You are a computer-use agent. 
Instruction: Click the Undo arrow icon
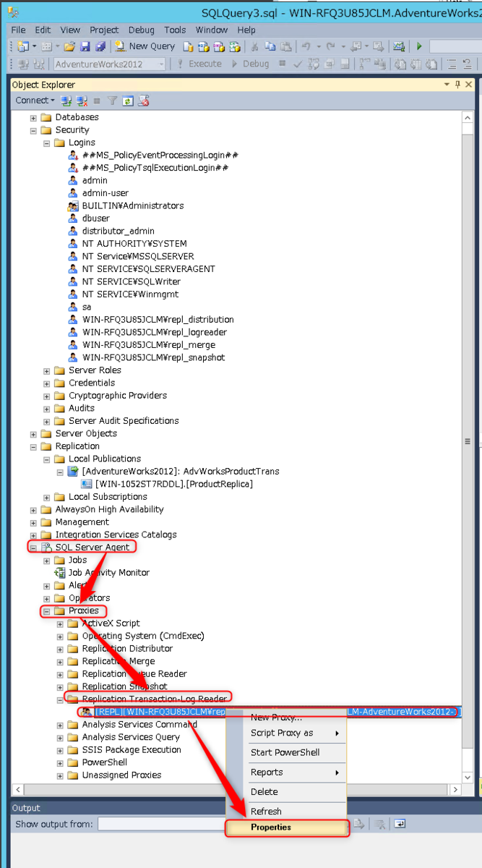(x=306, y=46)
